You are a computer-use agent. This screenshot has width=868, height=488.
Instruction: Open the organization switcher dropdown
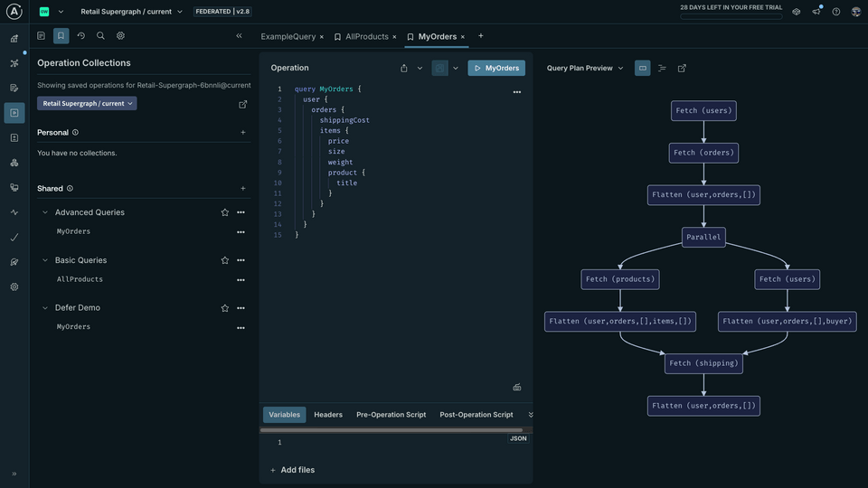point(61,12)
